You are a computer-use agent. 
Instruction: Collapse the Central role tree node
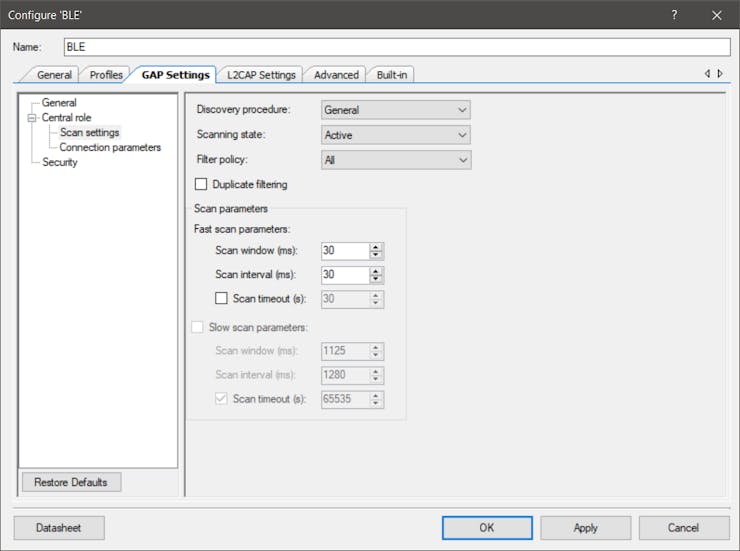[x=32, y=118]
